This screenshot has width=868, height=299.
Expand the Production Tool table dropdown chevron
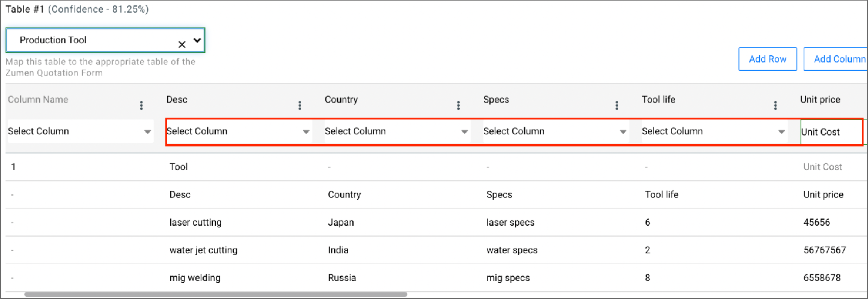(x=197, y=40)
